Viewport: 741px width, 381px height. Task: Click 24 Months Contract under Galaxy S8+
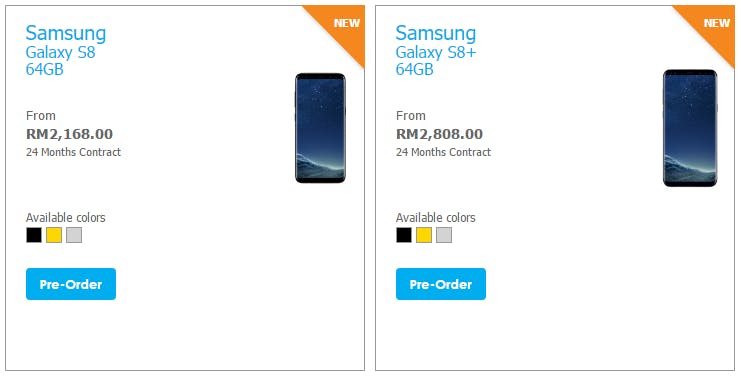(x=443, y=152)
